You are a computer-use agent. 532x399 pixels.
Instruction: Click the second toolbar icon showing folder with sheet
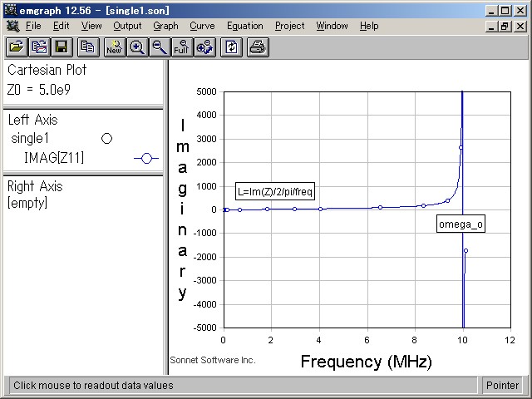39,47
